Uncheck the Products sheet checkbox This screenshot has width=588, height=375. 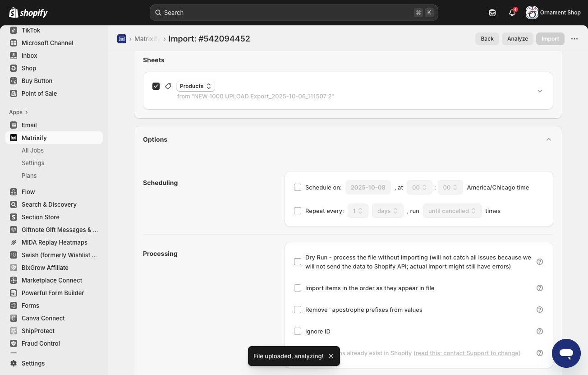156,86
